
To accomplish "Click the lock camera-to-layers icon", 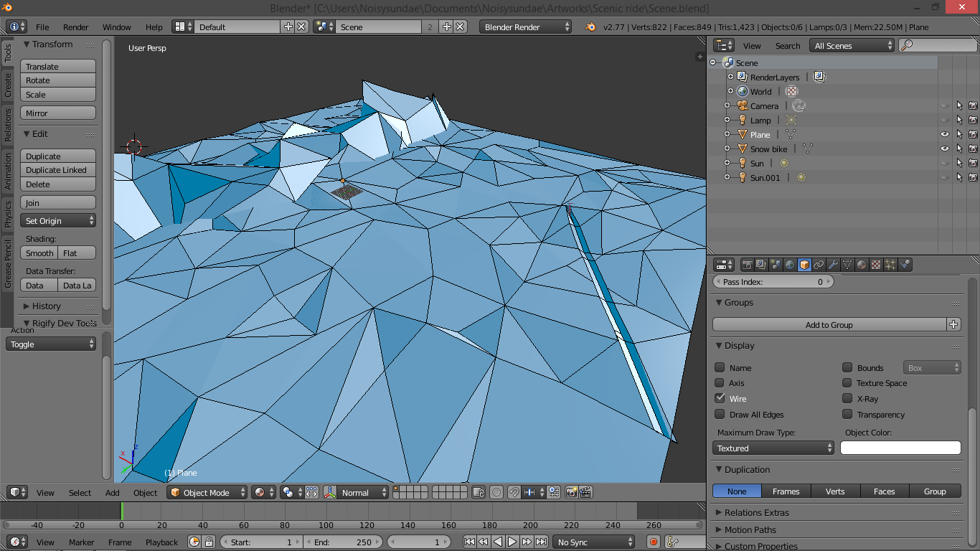I will [479, 492].
